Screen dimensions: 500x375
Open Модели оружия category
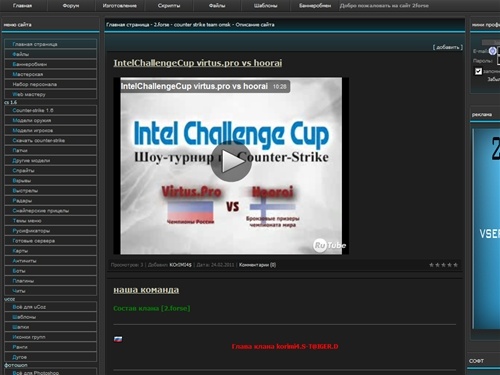point(51,120)
